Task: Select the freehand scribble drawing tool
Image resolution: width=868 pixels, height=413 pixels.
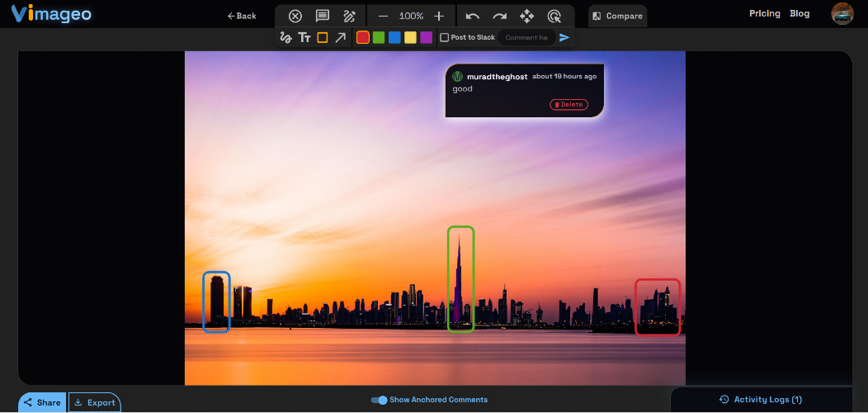Action: pos(285,38)
